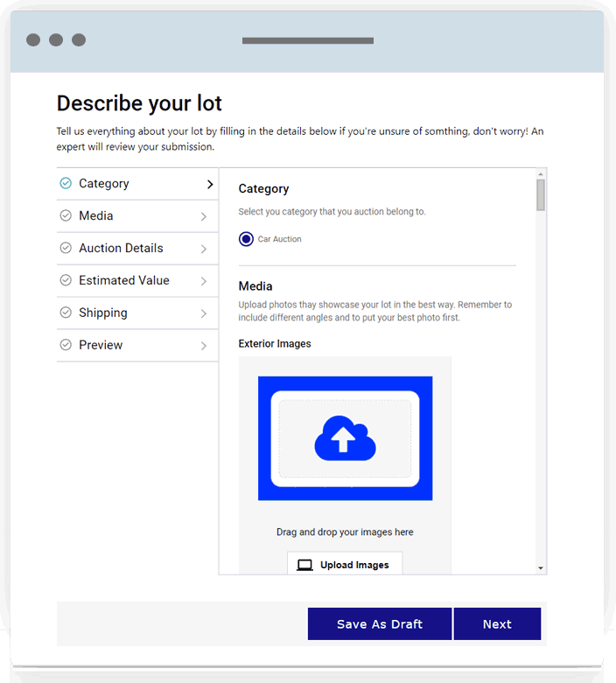This screenshot has width=616, height=683.
Task: Click the Preview step checkmark icon
Action: tap(66, 345)
